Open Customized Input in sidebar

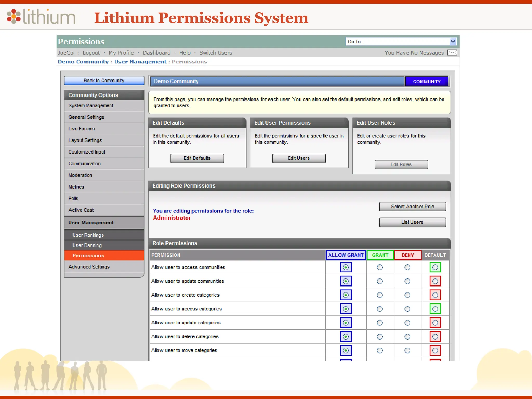[x=104, y=152]
